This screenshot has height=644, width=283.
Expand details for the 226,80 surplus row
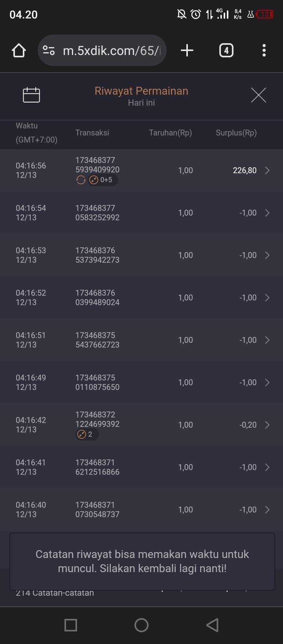(x=267, y=170)
